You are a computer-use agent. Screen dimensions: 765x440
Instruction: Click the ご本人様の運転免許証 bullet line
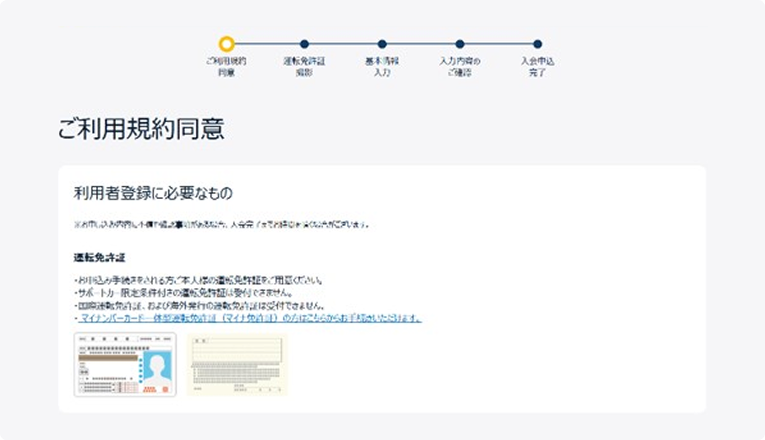click(x=199, y=280)
